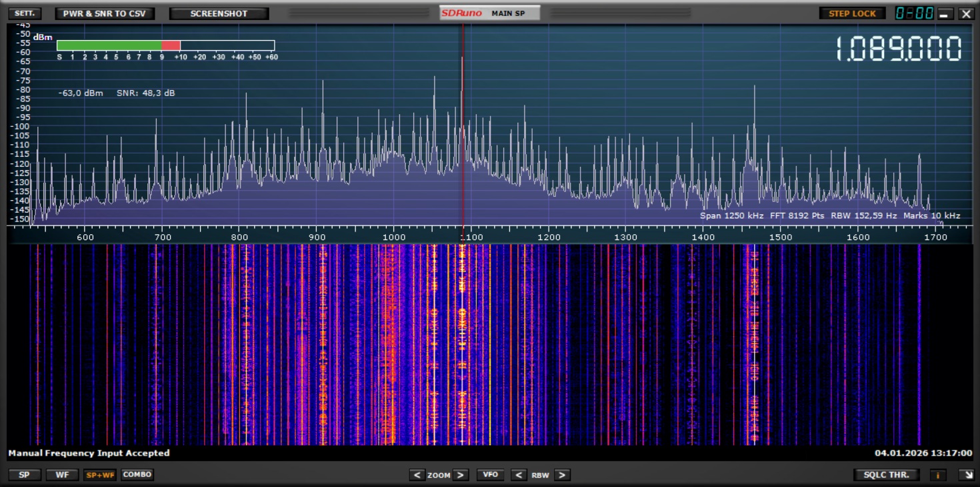This screenshot has height=487, width=980.
Task: Click the orange info 'i' icon
Action: click(x=938, y=475)
